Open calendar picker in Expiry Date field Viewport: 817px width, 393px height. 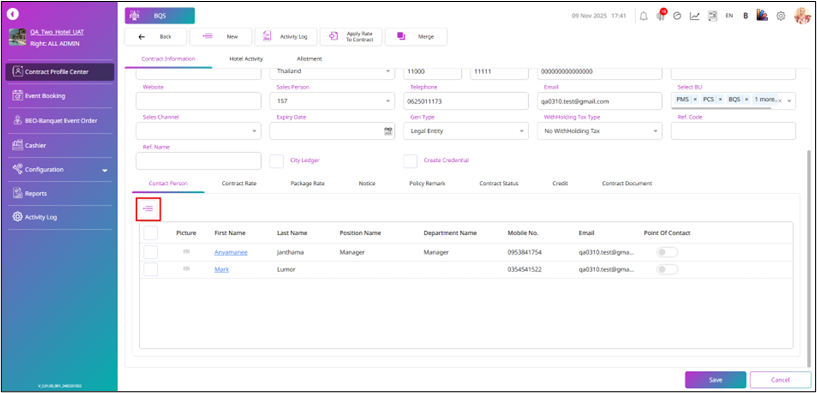click(x=388, y=131)
